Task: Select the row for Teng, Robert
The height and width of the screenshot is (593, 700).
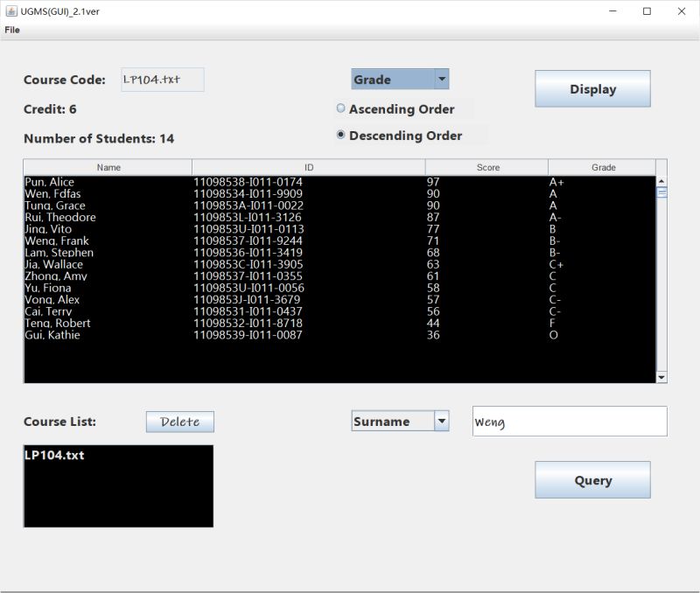Action: coord(339,323)
